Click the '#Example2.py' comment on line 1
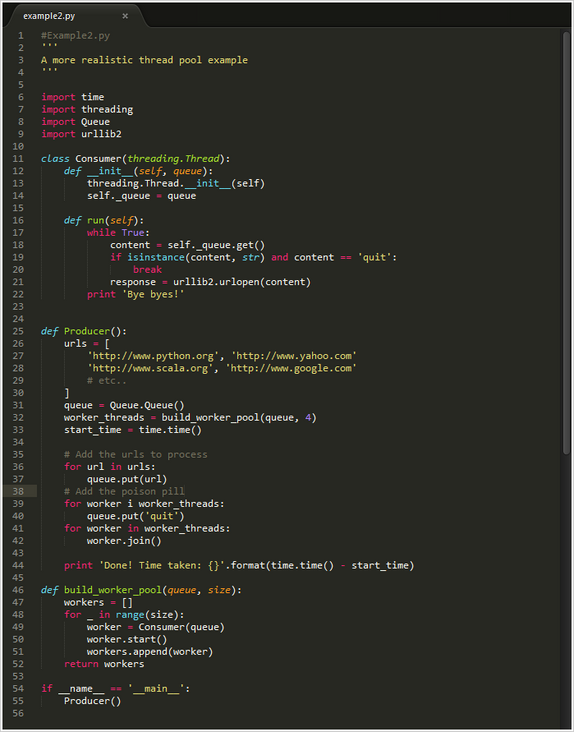 click(76, 35)
